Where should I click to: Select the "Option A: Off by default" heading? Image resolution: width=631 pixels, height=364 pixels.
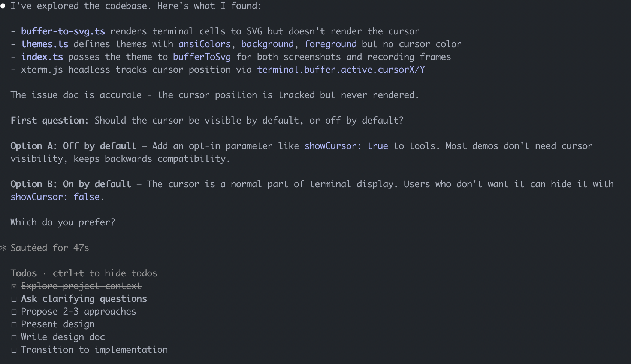(73, 146)
